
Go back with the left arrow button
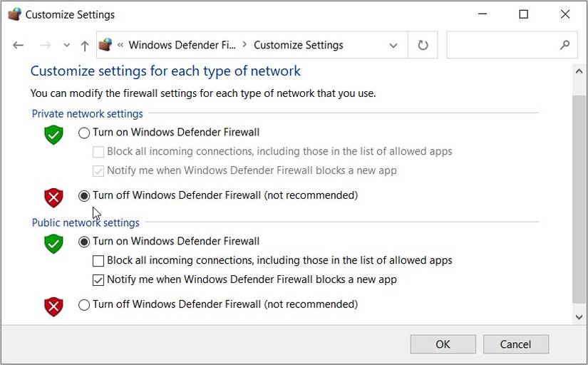pyautogui.click(x=18, y=46)
